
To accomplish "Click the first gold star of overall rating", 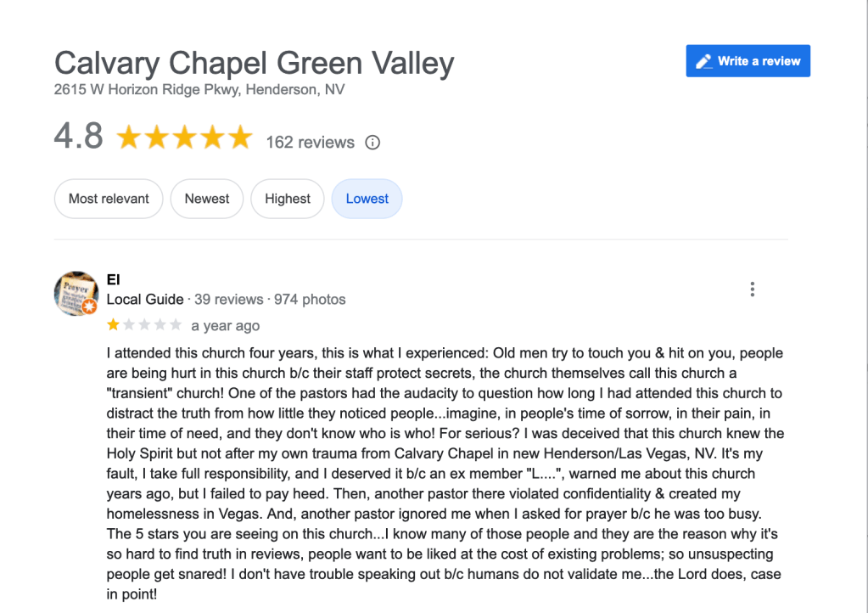I will pyautogui.click(x=129, y=138).
